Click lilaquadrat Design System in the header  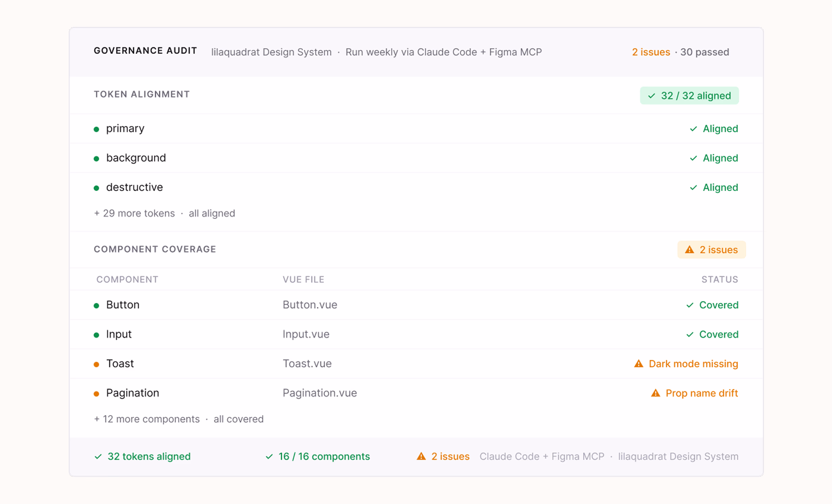pos(271,52)
